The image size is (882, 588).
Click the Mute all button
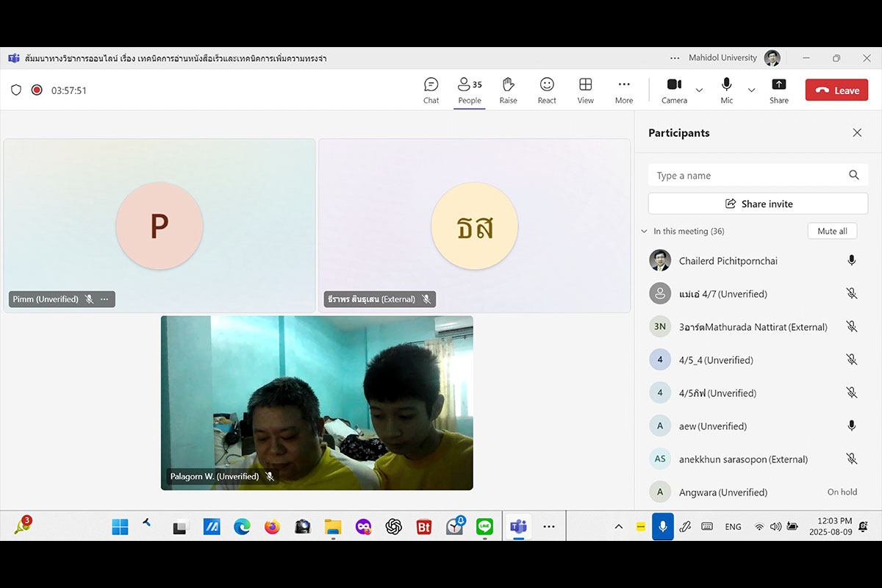(x=832, y=231)
